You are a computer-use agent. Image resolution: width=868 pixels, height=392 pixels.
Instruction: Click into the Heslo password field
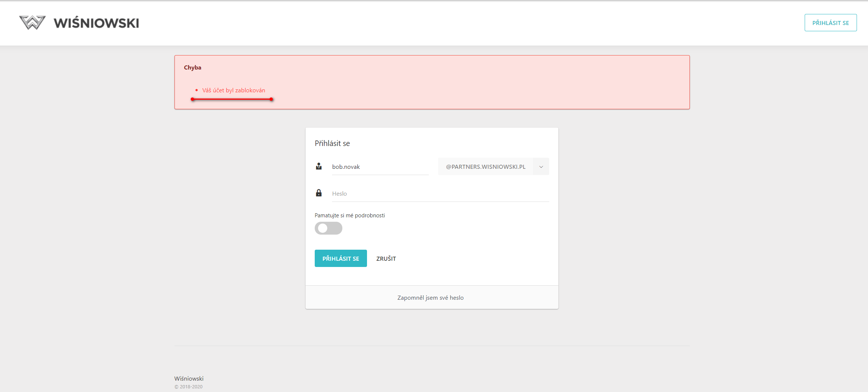440,194
